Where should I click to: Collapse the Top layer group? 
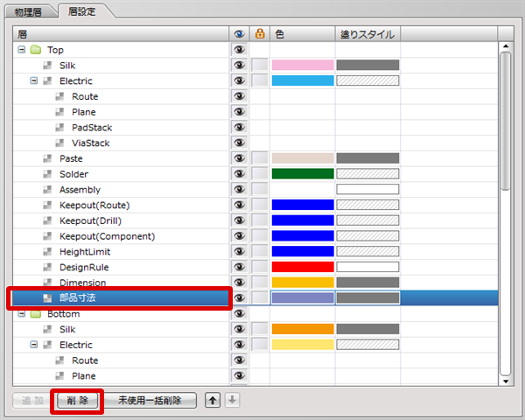click(22, 50)
